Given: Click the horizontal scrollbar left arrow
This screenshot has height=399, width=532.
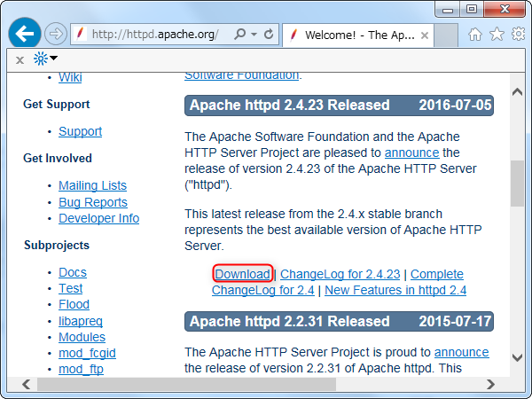Looking at the screenshot, I should (26, 385).
